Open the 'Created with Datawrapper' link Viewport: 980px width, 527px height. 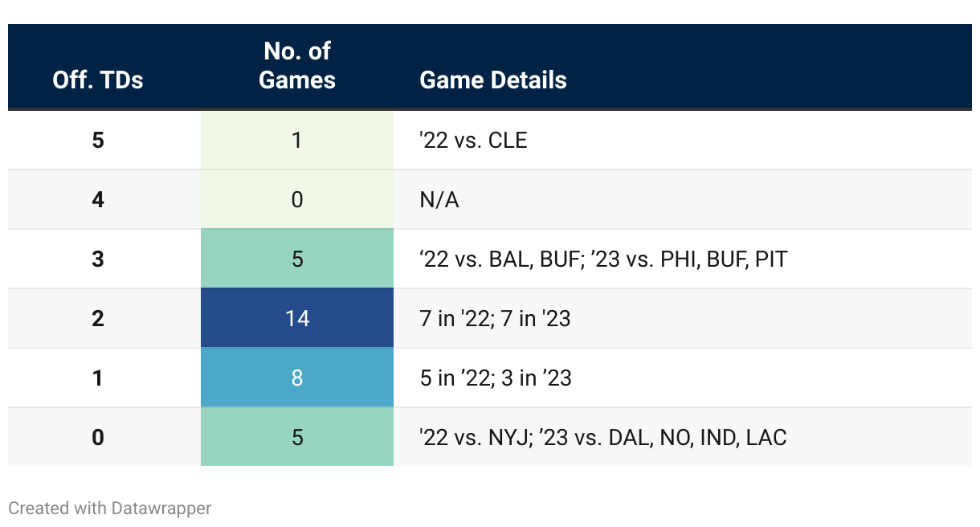pyautogui.click(x=110, y=508)
